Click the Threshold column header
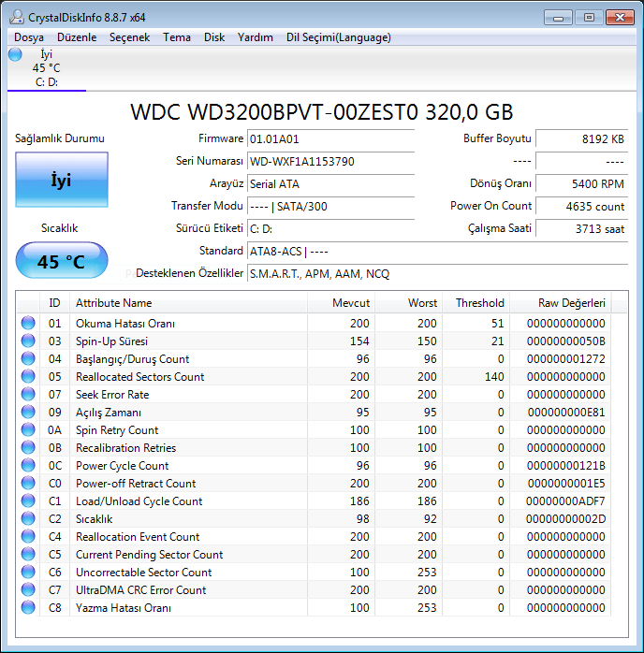644x653 pixels. (x=476, y=303)
